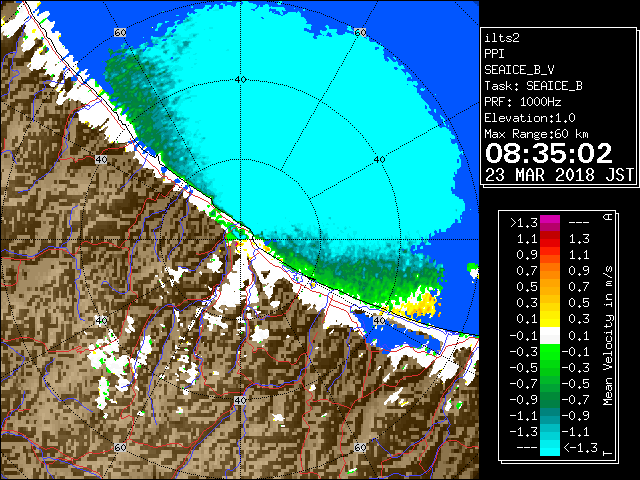The width and height of the screenshot is (640, 480).
Task: Click the 'Task: SEAICE_B' line
Action: [x=533, y=86]
